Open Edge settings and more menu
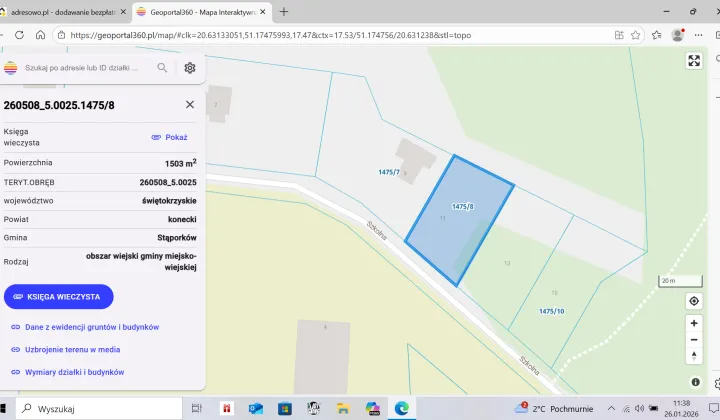This screenshot has height=420, width=720. coord(698,35)
